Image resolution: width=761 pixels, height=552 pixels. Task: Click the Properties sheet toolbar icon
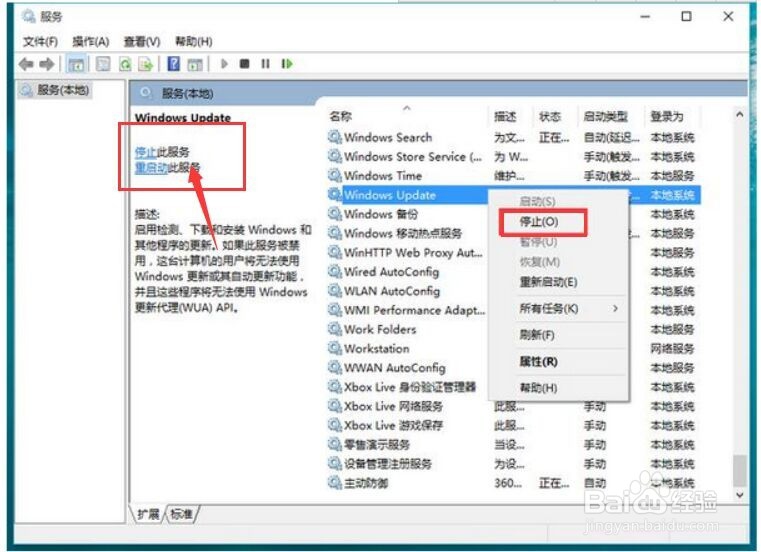(103, 64)
